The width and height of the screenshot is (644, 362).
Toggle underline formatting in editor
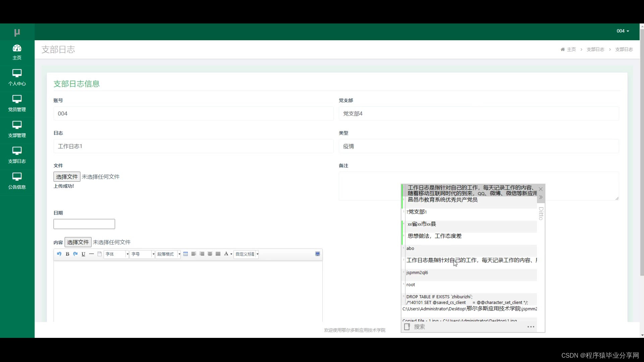pos(84,254)
